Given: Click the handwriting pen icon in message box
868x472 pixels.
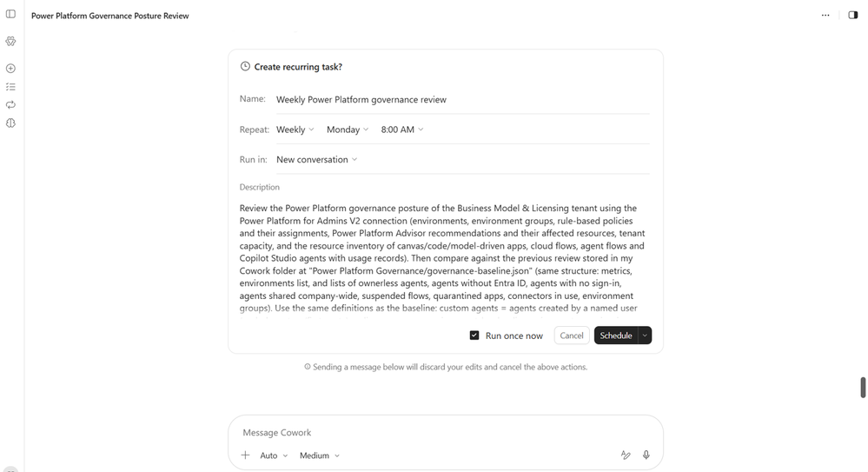Looking at the screenshot, I should (626, 455).
